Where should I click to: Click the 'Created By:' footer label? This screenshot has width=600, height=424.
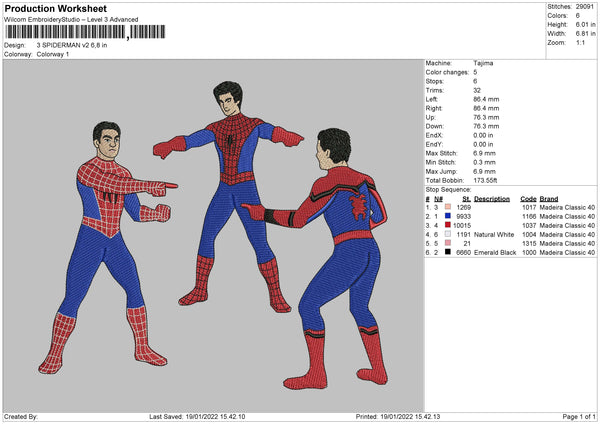tap(21, 416)
